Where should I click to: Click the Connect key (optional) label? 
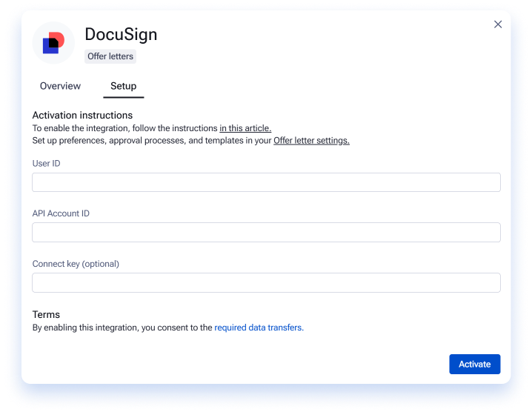(x=76, y=264)
